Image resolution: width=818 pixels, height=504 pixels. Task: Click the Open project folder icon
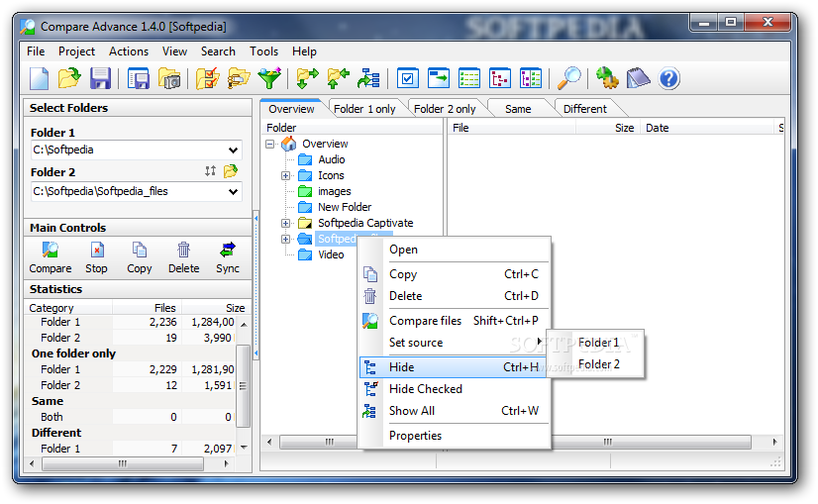(x=69, y=79)
